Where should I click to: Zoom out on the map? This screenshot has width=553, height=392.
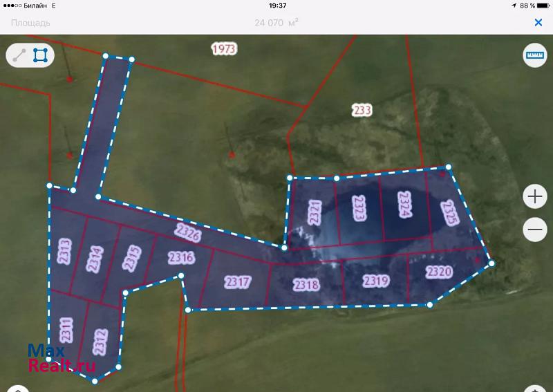pos(535,229)
